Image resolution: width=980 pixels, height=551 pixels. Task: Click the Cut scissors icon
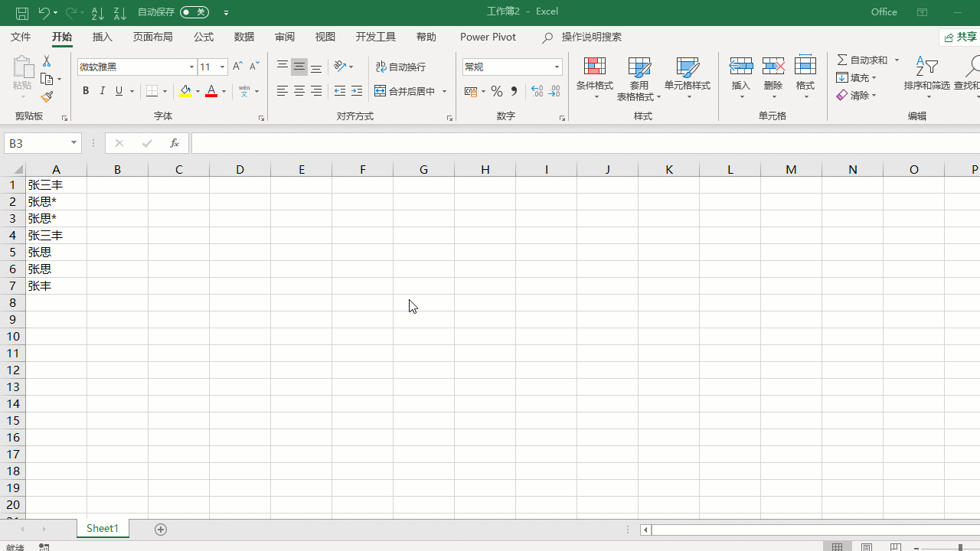[x=47, y=61]
